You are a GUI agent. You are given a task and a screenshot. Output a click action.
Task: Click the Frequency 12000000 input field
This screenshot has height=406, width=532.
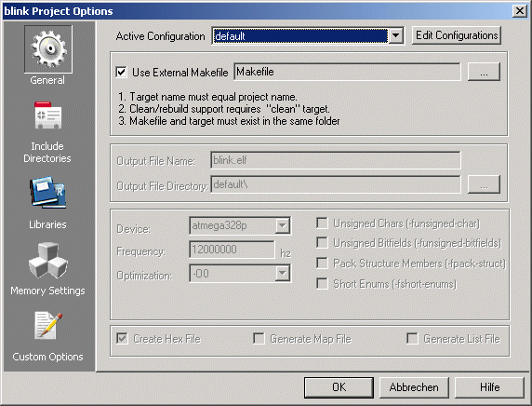pyautogui.click(x=232, y=250)
